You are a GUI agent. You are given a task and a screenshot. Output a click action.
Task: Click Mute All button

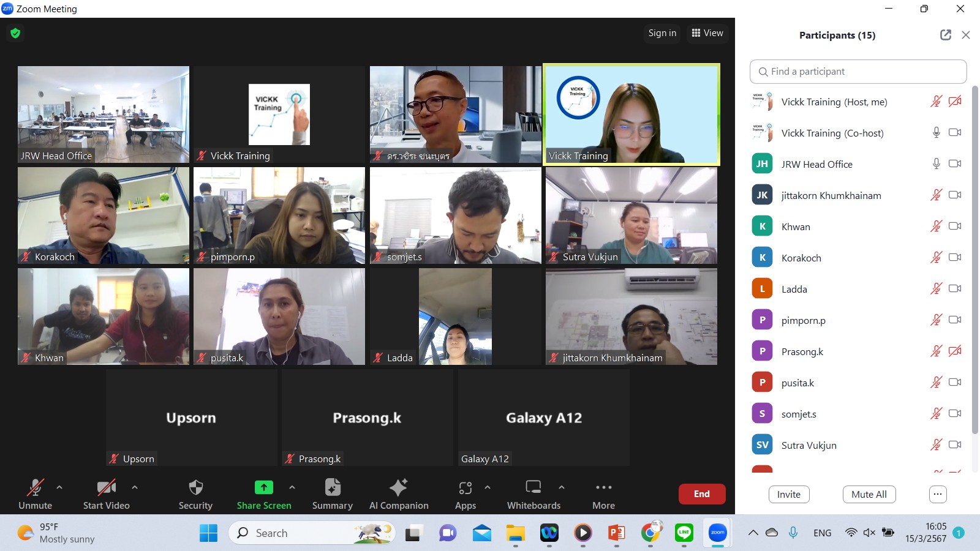click(869, 494)
